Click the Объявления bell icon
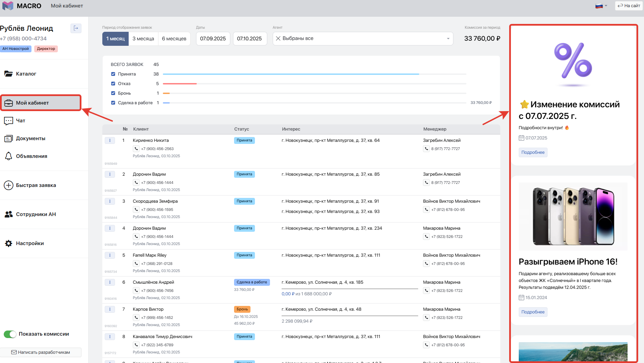Screen dimensions: 644x363 (9, 156)
